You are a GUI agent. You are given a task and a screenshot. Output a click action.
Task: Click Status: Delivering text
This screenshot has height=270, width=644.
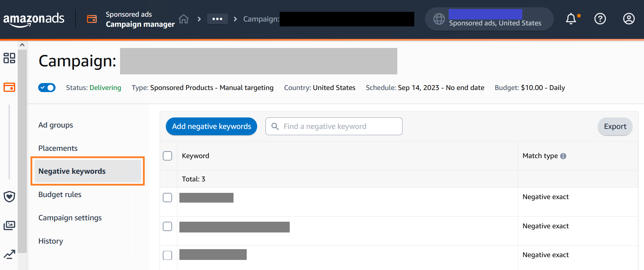94,88
